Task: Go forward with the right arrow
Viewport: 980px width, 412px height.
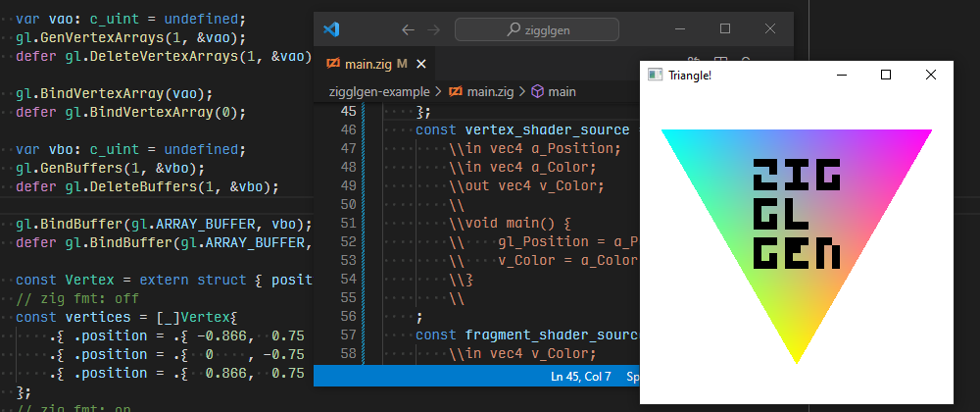Action: [435, 29]
